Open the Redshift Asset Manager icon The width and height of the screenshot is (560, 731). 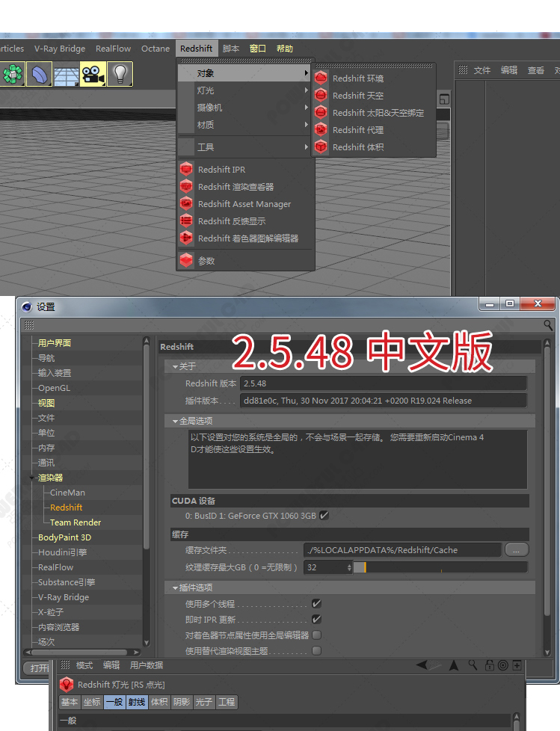[x=186, y=204]
